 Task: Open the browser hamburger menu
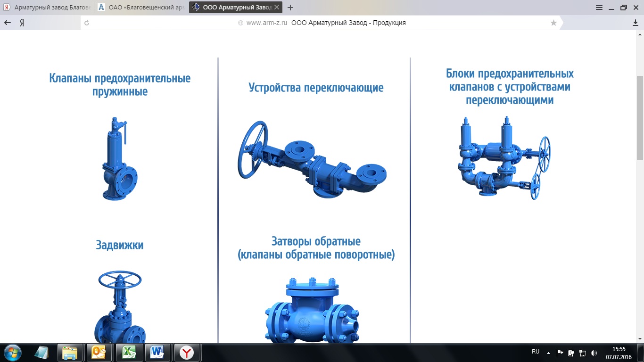point(599,8)
